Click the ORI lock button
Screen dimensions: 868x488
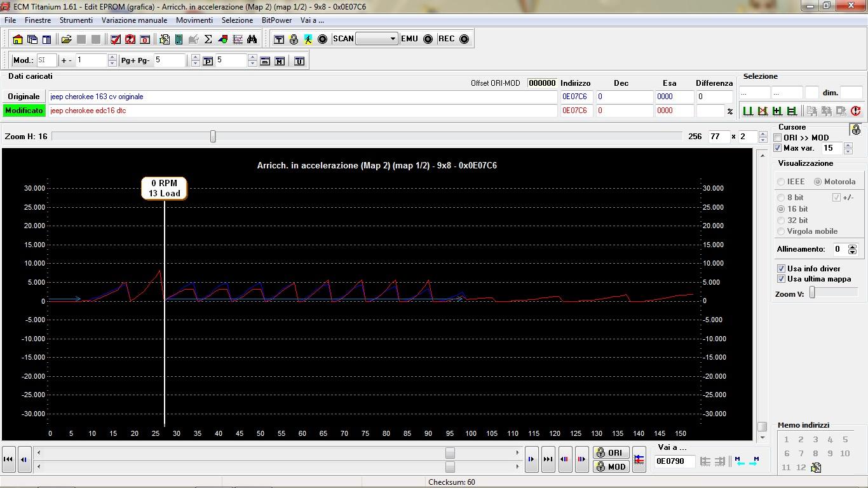(x=611, y=452)
